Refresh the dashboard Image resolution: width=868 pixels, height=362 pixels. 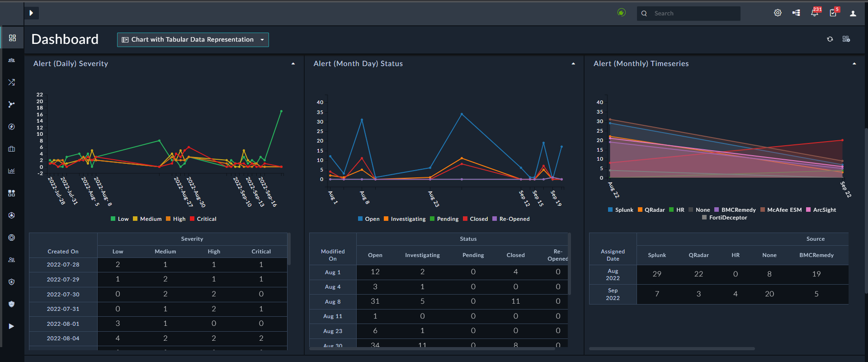pyautogui.click(x=830, y=39)
